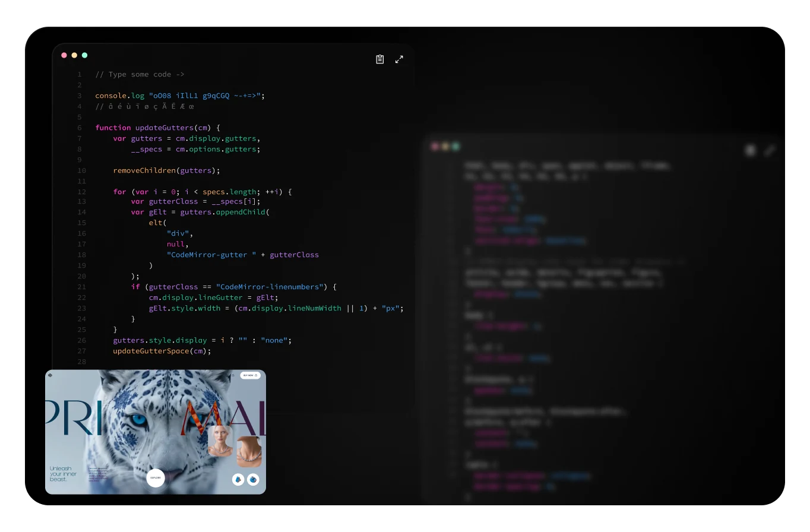Click the "gElt.style.width" assignment line
The image size is (810, 532).
276,308
